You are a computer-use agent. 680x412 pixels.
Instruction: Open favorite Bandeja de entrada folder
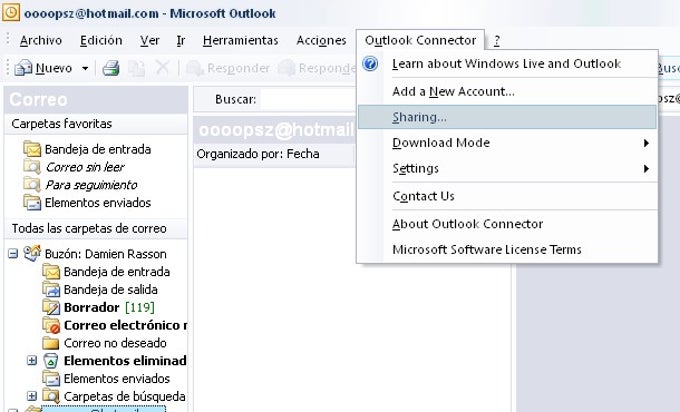click(x=98, y=150)
